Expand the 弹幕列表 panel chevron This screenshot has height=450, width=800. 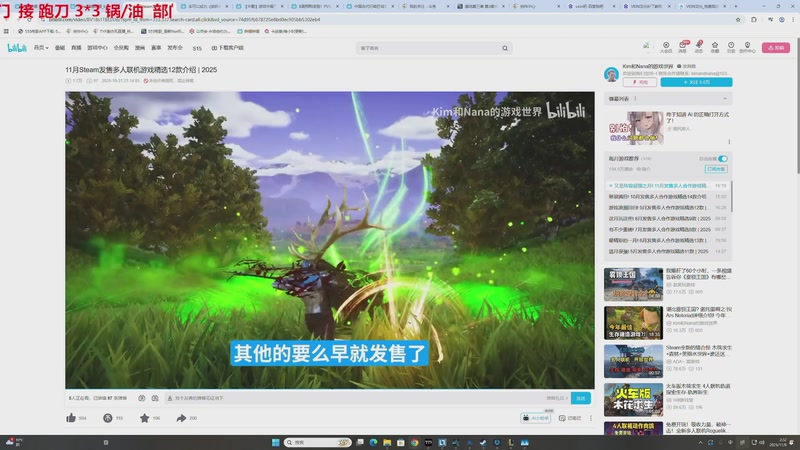[725, 98]
